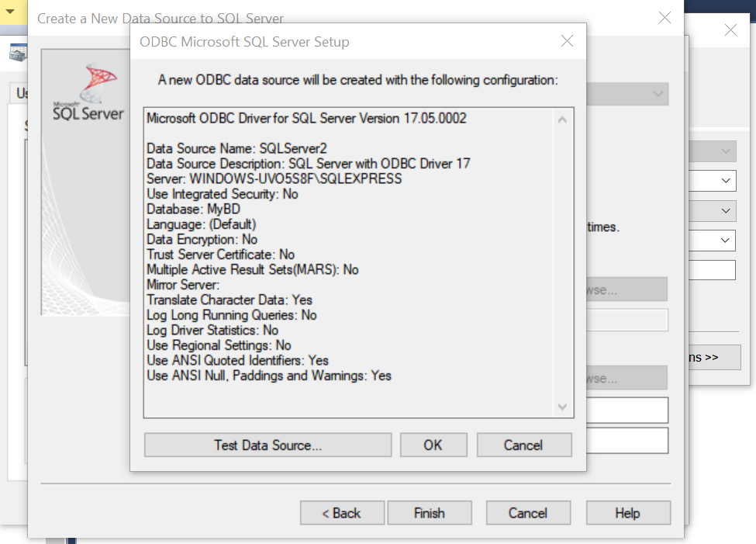Open Help in the data source wizard
756x544 pixels.
(x=628, y=513)
